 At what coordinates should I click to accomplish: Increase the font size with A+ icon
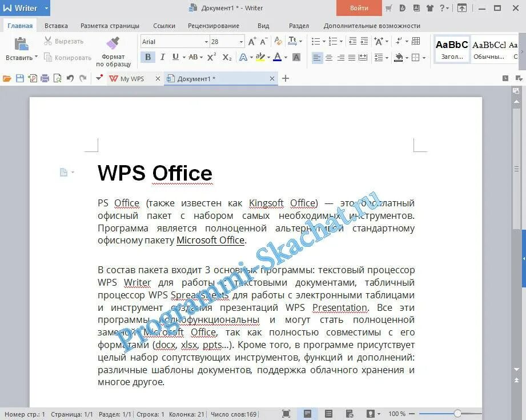[252, 41]
